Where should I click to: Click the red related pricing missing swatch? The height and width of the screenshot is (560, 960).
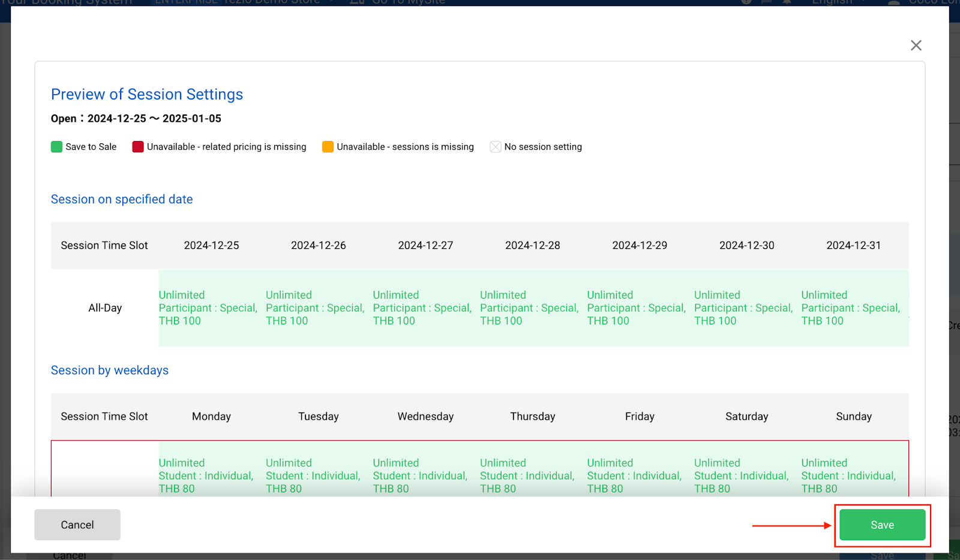tap(138, 147)
